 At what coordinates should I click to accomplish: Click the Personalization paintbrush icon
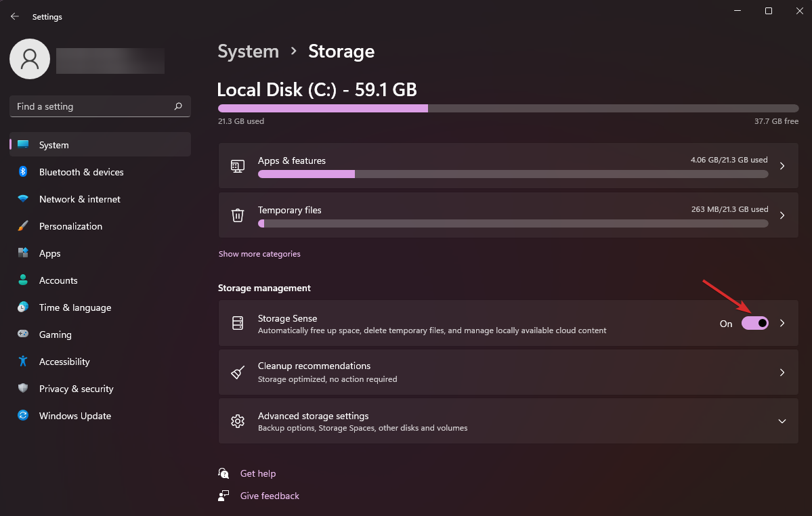pos(23,225)
